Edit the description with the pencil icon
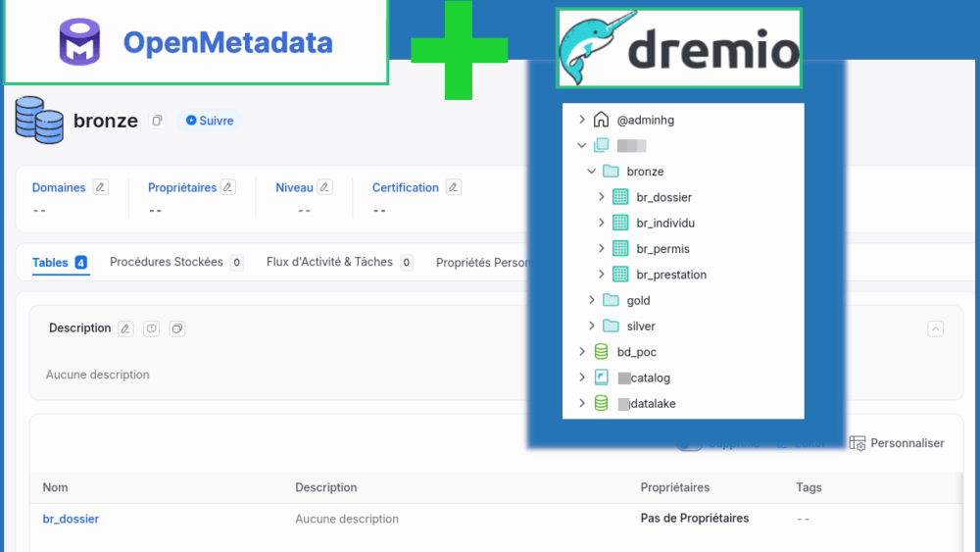Screen dimensions: 980x552 click(x=125, y=328)
